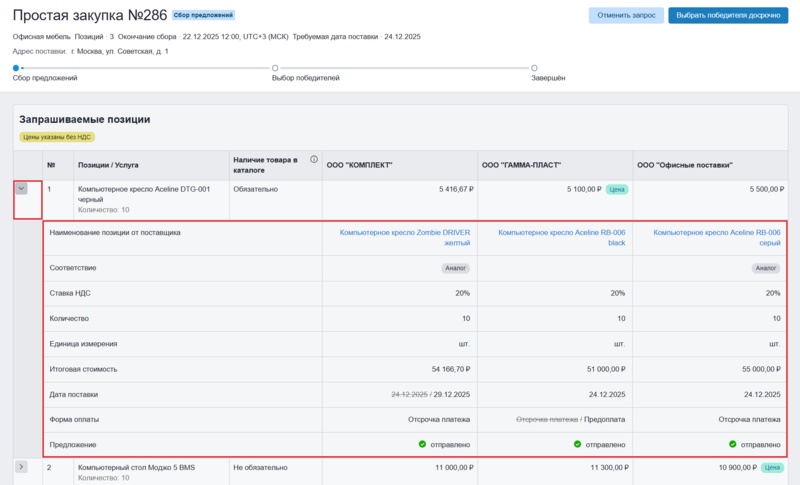The height and width of the screenshot is (485, 800).
Task: Open Aceline RB-006 black chair link
Action: (x=561, y=237)
